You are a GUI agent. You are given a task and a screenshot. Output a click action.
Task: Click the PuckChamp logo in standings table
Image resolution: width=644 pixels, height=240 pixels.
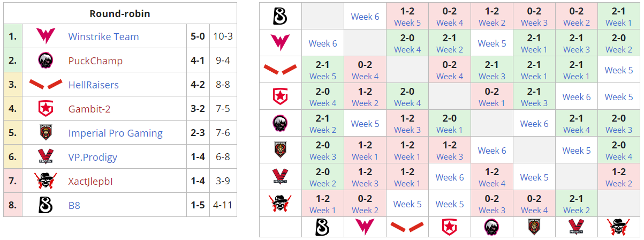pos(46,61)
